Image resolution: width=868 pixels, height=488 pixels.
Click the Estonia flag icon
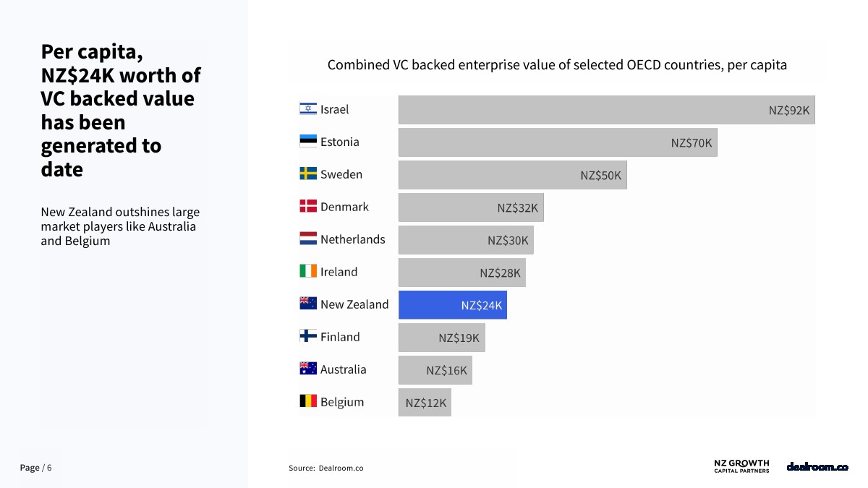[x=308, y=142]
